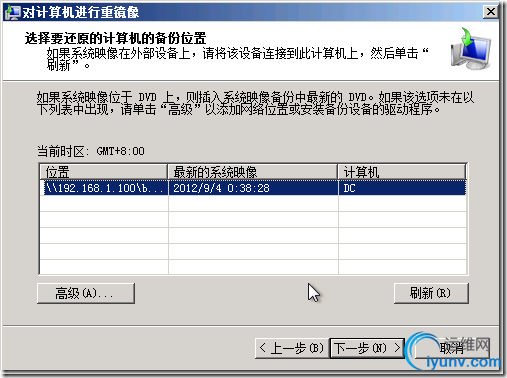The width and height of the screenshot is (507, 378).
Task: Select the DC computer cell
Action: click(x=402, y=188)
